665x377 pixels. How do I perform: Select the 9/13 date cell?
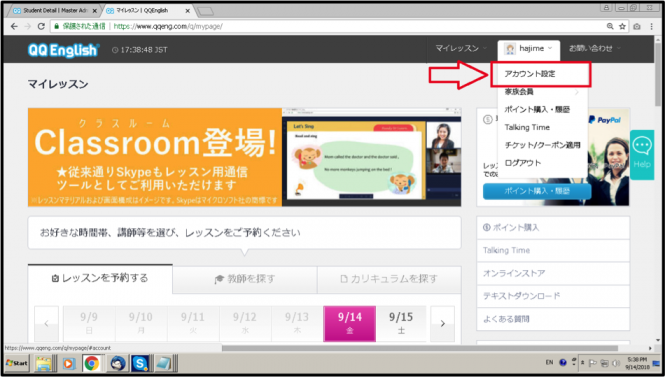(297, 324)
